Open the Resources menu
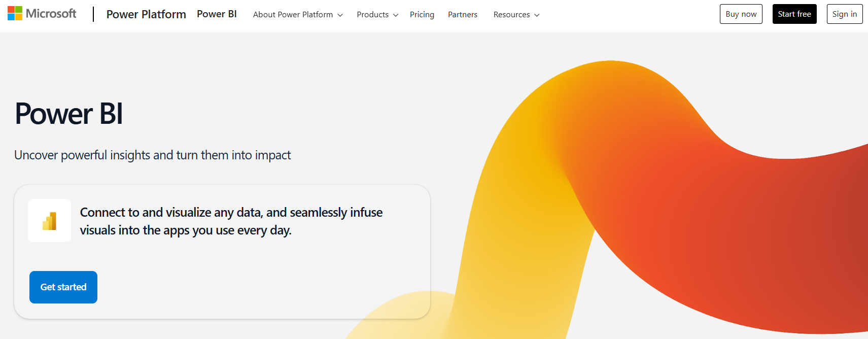The image size is (868, 339). pos(511,15)
